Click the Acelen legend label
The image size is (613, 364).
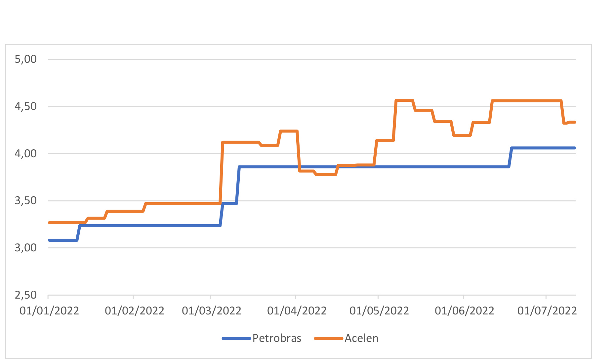point(361,338)
